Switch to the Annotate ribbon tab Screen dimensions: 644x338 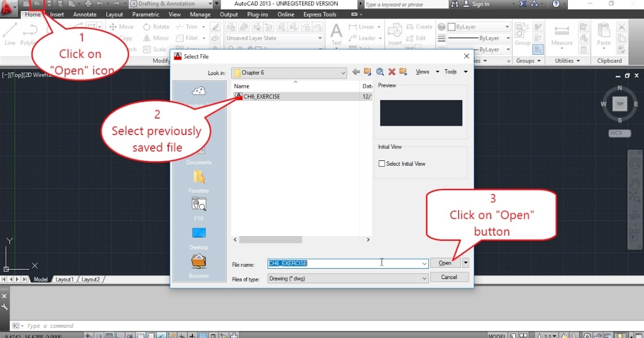pyautogui.click(x=84, y=14)
